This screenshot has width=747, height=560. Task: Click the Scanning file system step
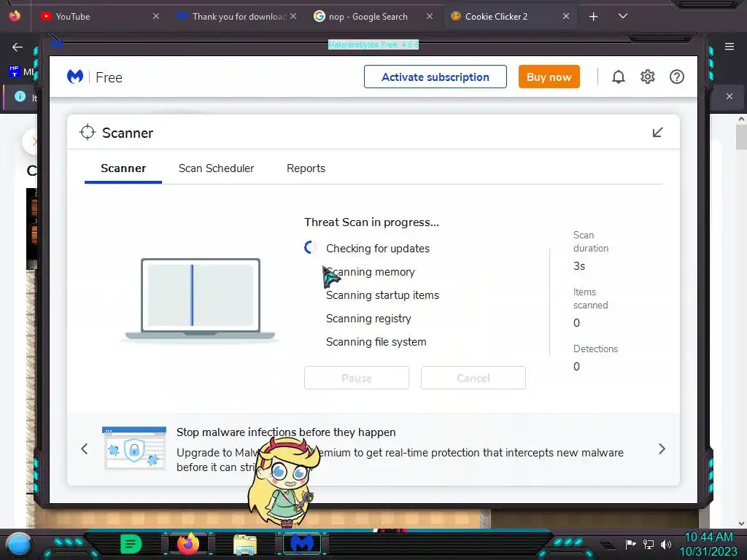[376, 341]
